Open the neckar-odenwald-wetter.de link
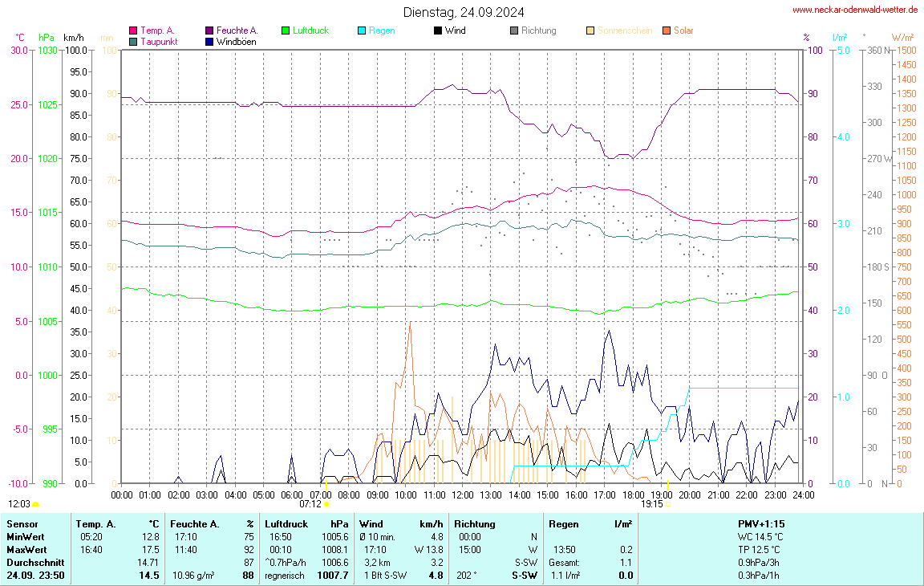 pos(854,10)
